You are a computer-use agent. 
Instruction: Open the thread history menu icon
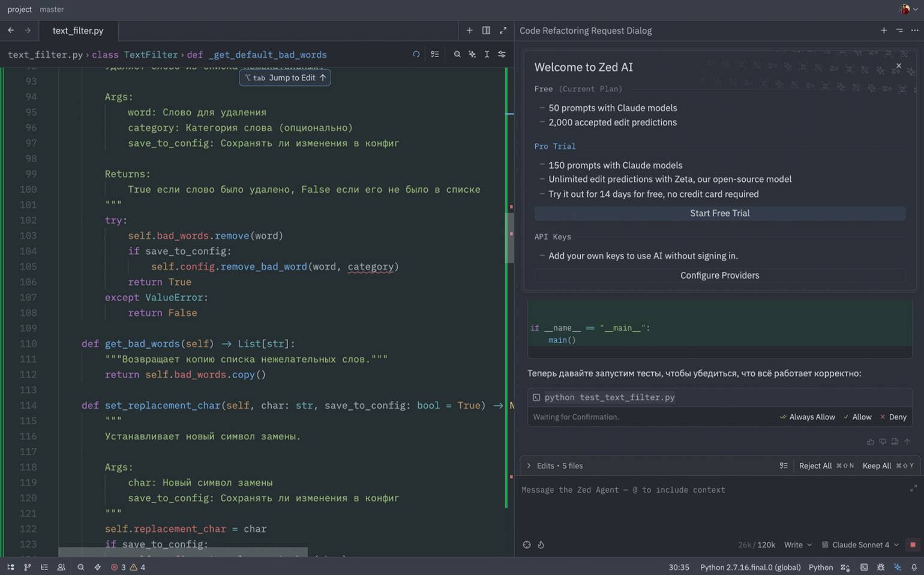899,30
